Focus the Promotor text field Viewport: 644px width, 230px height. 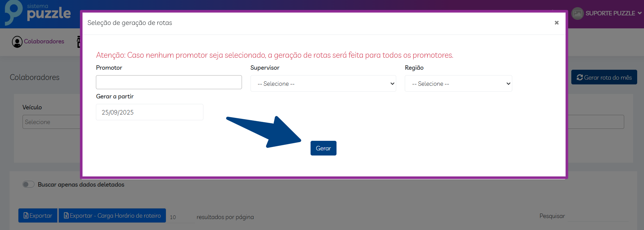click(169, 82)
